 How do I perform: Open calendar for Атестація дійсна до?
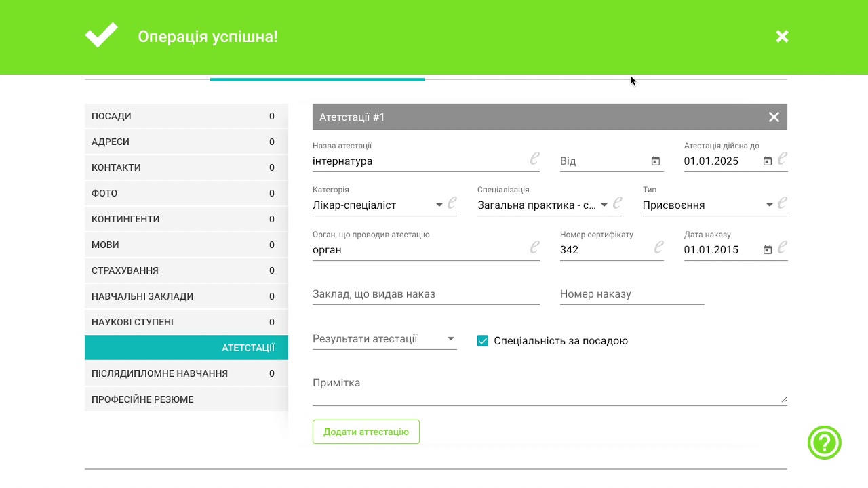click(x=768, y=161)
